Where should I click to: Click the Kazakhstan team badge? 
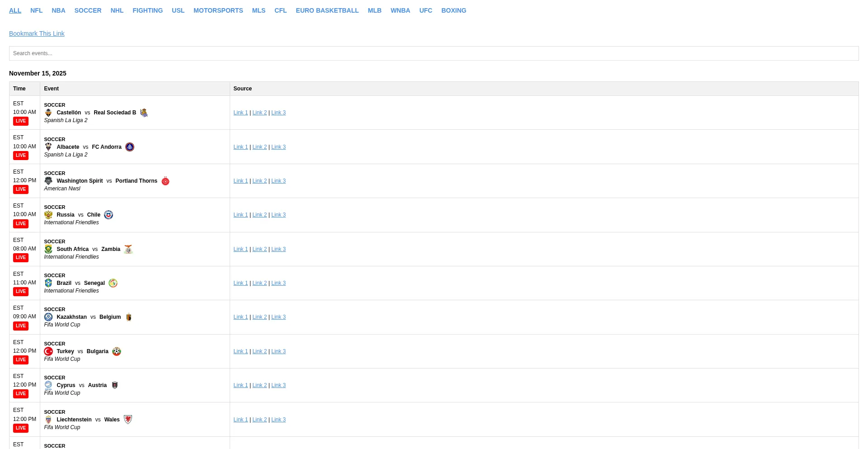click(x=48, y=317)
